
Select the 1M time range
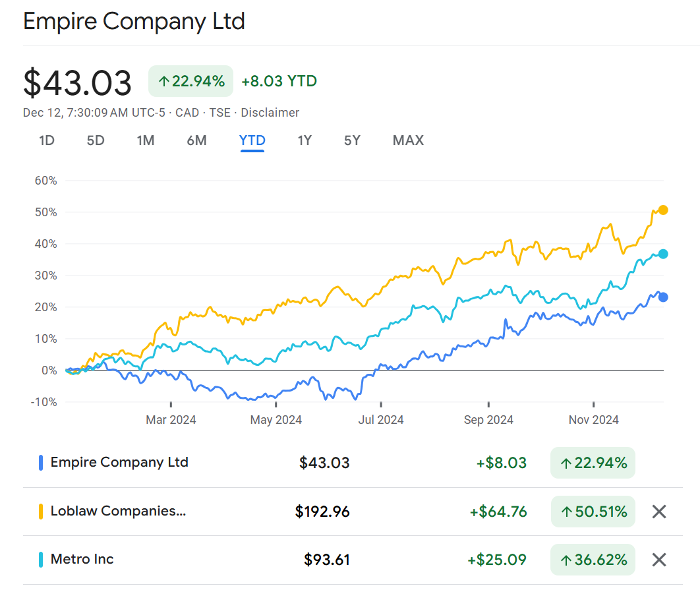[x=146, y=140]
